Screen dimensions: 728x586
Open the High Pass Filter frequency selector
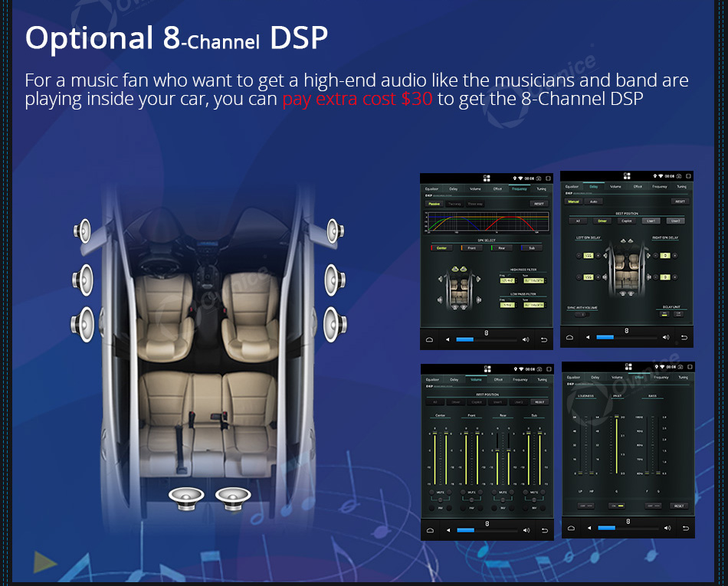pos(507,280)
